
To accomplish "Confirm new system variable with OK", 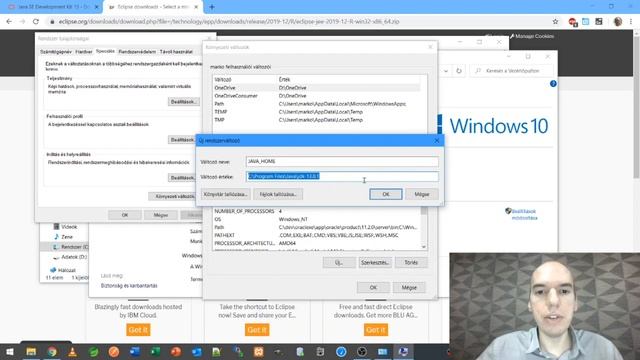I will pos(386,194).
